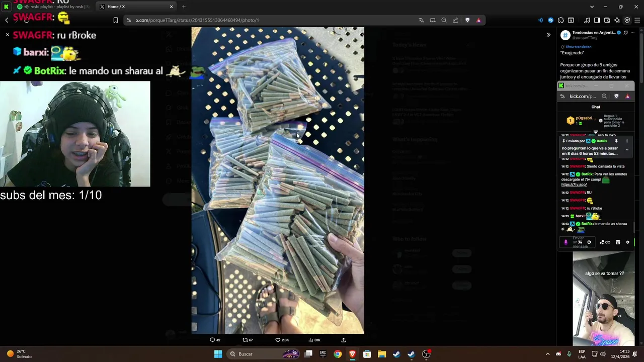Open view stats icon showing 81K

[314, 340]
